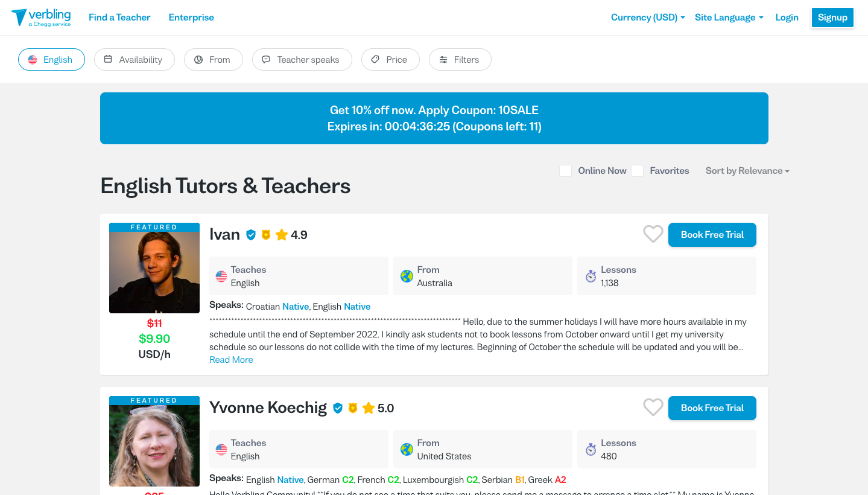Viewport: 868px width, 495px height.
Task: Click the Verbling logo
Action: pyautogui.click(x=41, y=18)
